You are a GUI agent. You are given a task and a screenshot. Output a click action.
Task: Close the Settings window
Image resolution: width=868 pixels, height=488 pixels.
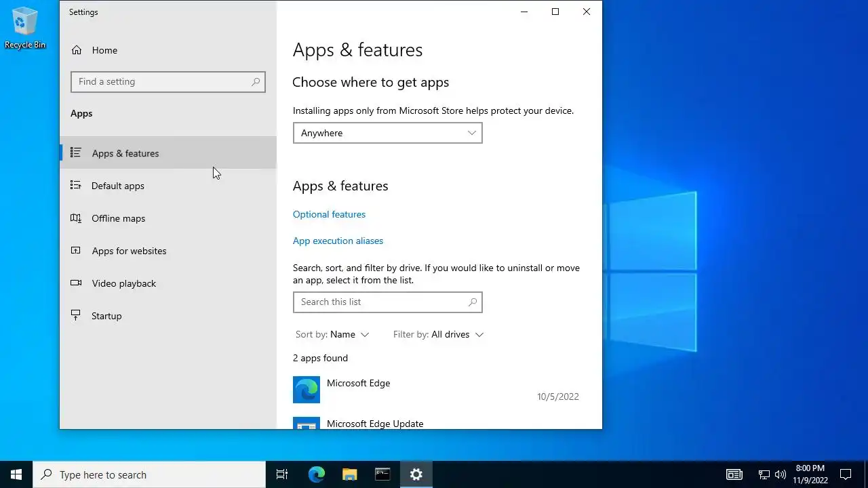(587, 12)
